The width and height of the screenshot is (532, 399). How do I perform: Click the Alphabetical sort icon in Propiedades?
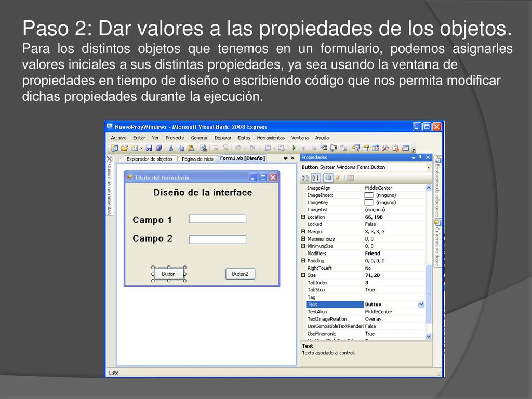coord(315,178)
